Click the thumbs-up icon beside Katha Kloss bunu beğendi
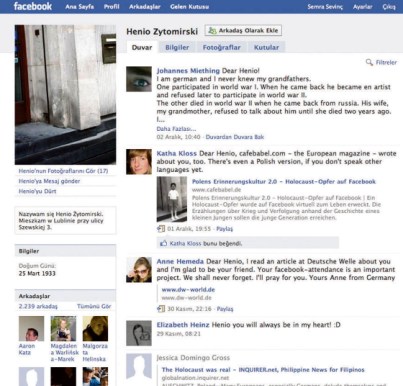The height and width of the screenshot is (386, 403). click(163, 243)
